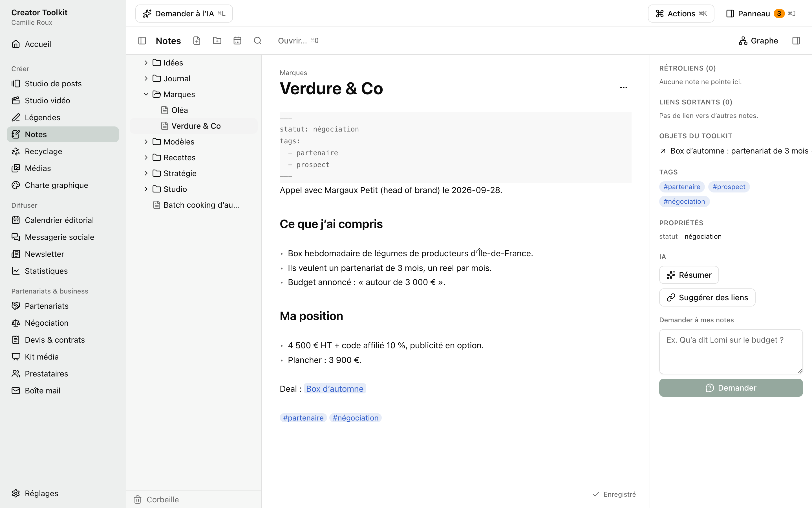Image resolution: width=812 pixels, height=508 pixels.
Task: Expand the Journal folder
Action: [x=146, y=79]
